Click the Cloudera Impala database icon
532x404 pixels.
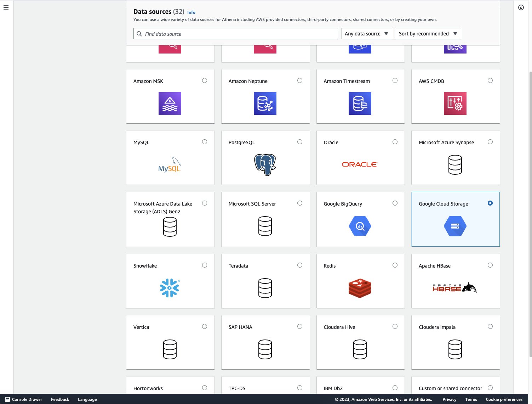(x=455, y=349)
